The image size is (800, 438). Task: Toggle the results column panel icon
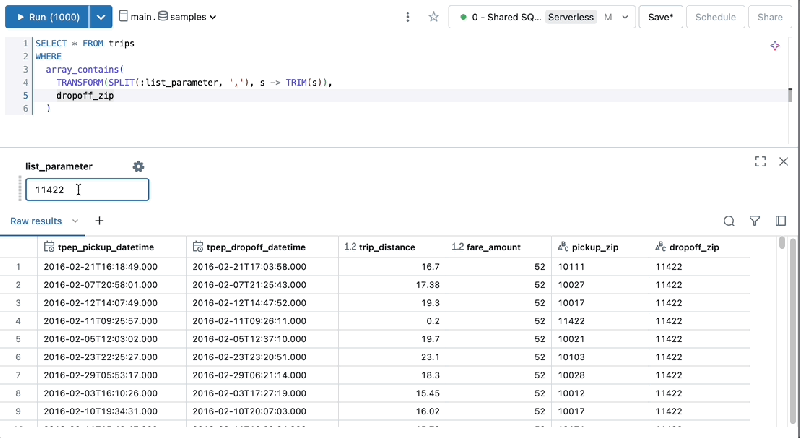(x=781, y=221)
